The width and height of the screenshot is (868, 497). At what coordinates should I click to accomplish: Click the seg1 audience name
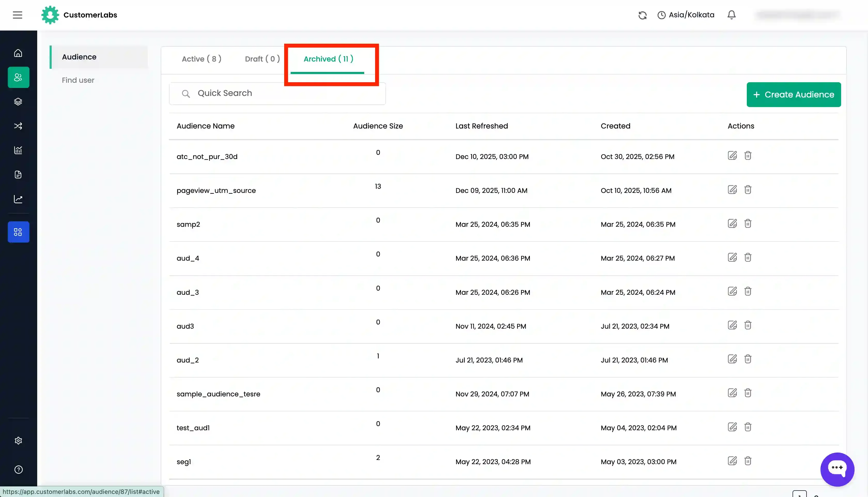pyautogui.click(x=183, y=462)
